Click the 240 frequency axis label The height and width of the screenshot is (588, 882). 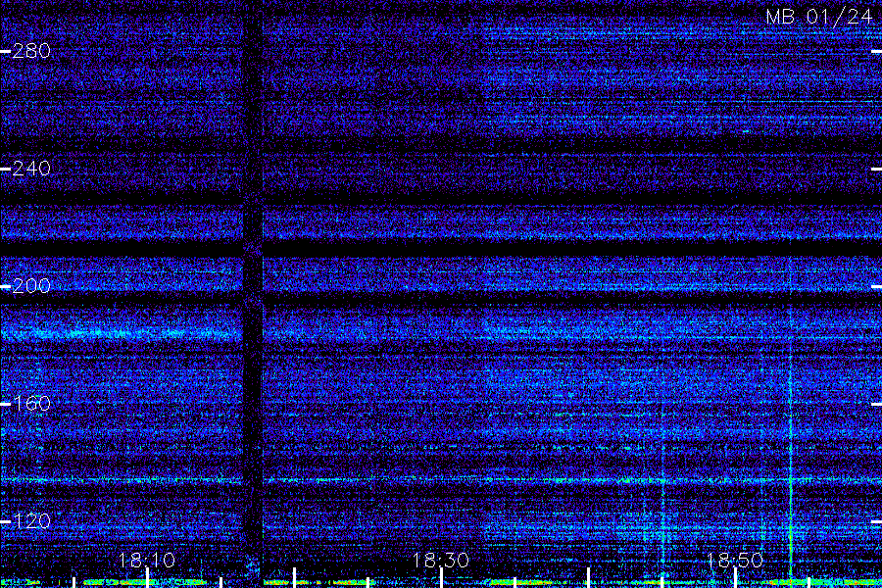pos(31,169)
